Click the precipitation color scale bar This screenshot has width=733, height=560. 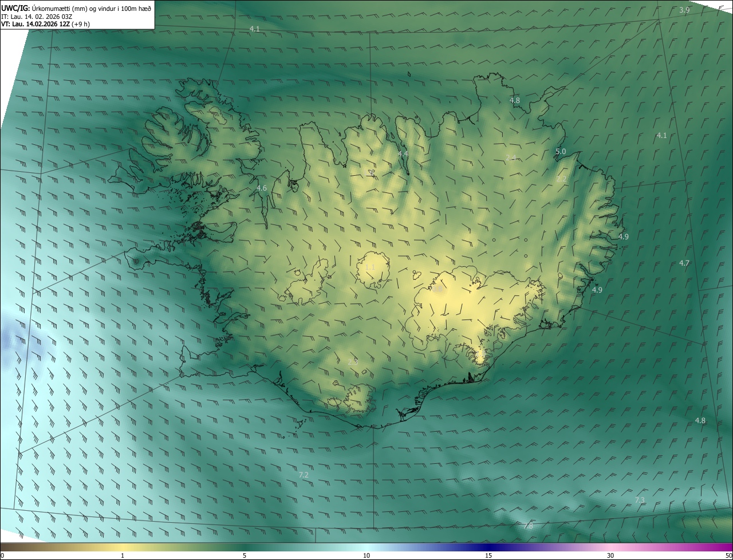point(366,547)
